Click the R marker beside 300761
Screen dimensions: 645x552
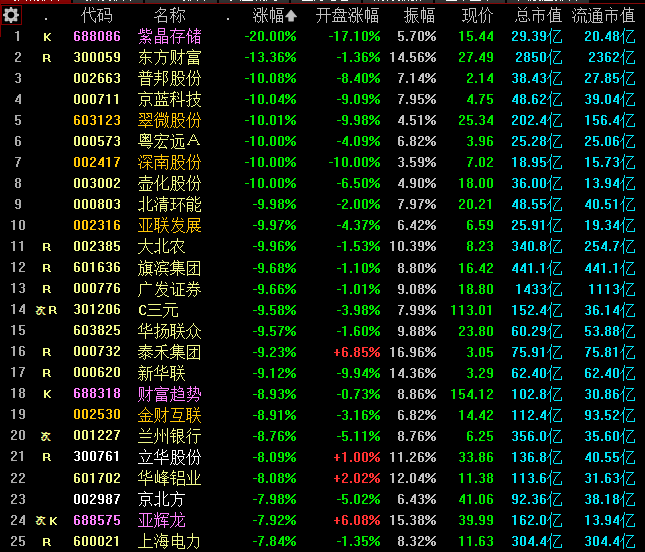(x=47, y=457)
